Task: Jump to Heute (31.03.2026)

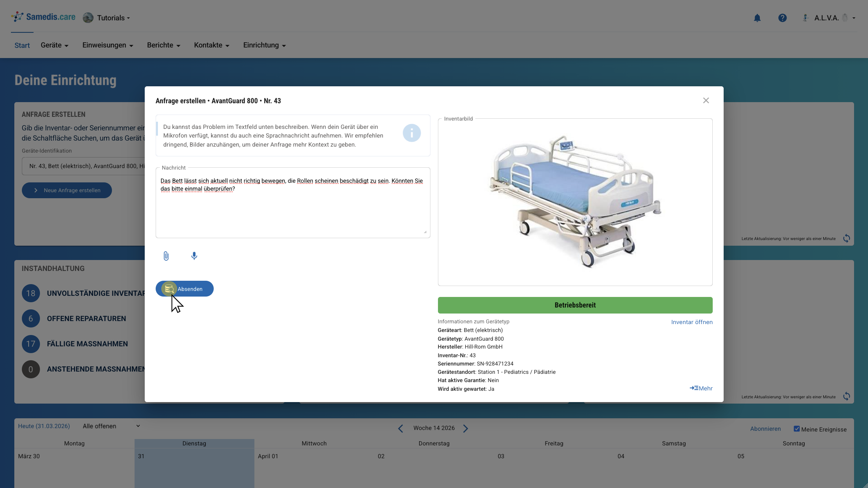Action: [44, 426]
